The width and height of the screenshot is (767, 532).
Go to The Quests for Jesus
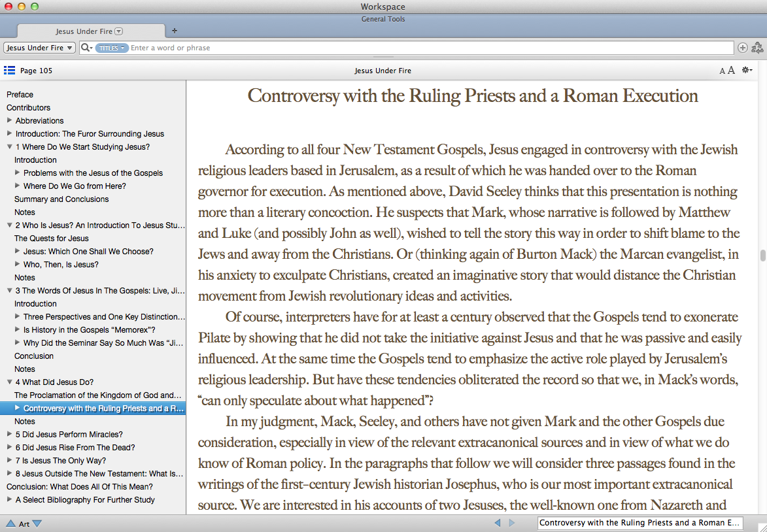pyautogui.click(x=52, y=238)
